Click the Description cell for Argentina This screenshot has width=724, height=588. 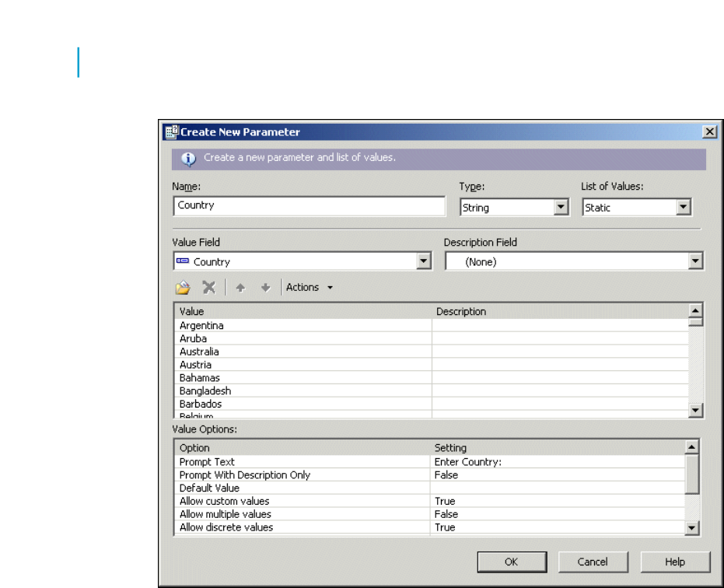click(560, 326)
